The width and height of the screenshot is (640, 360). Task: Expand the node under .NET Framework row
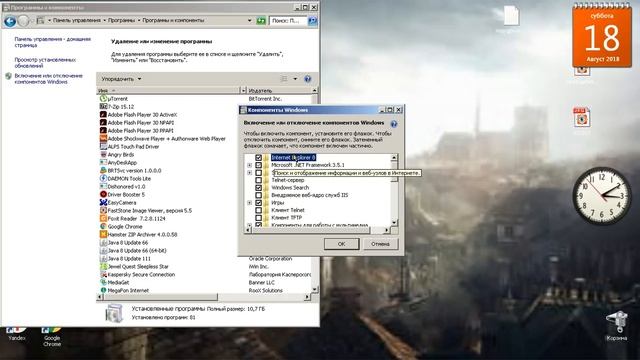249,173
